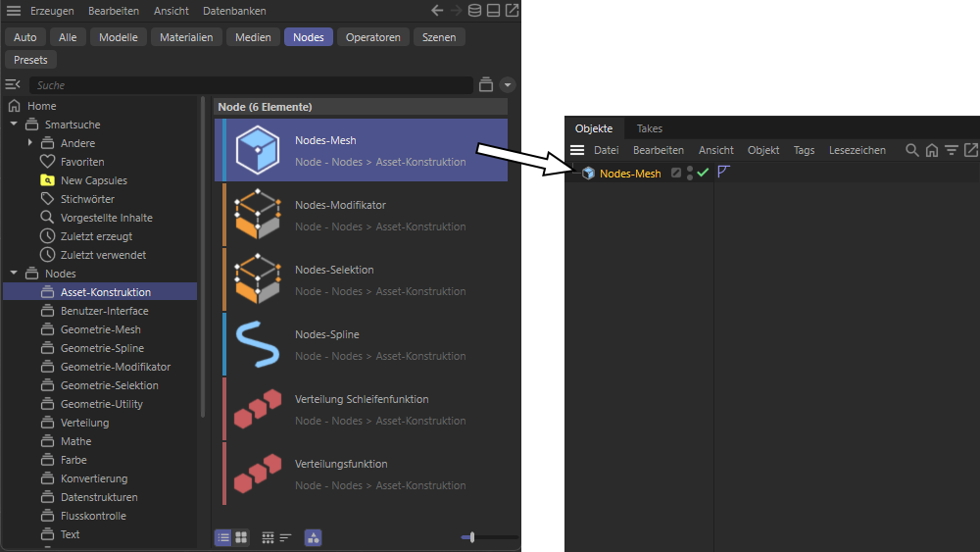Select the Farbe category
This screenshot has height=552, width=980.
click(73, 460)
